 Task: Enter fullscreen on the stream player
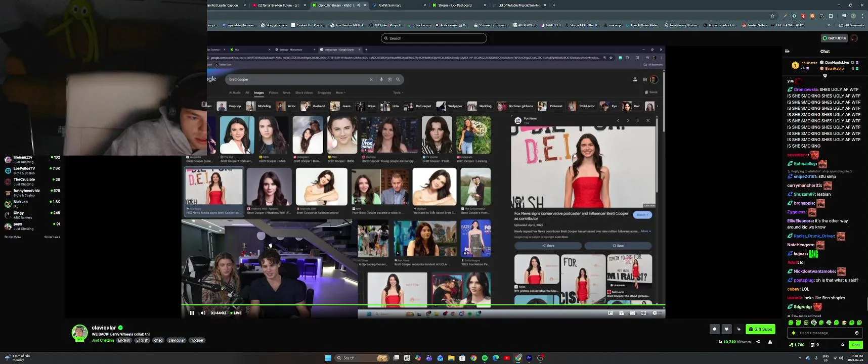643,313
